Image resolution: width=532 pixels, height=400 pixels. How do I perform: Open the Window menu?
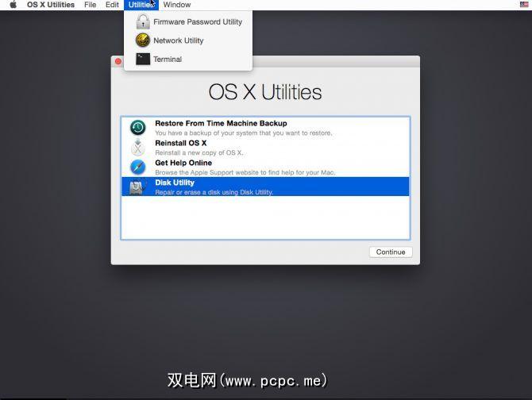pyautogui.click(x=177, y=5)
